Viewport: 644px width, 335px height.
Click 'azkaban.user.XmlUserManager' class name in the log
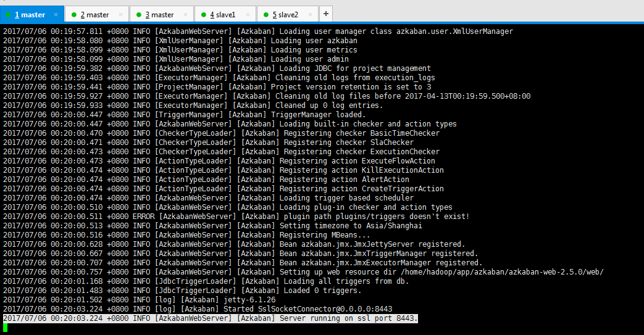tap(454, 31)
